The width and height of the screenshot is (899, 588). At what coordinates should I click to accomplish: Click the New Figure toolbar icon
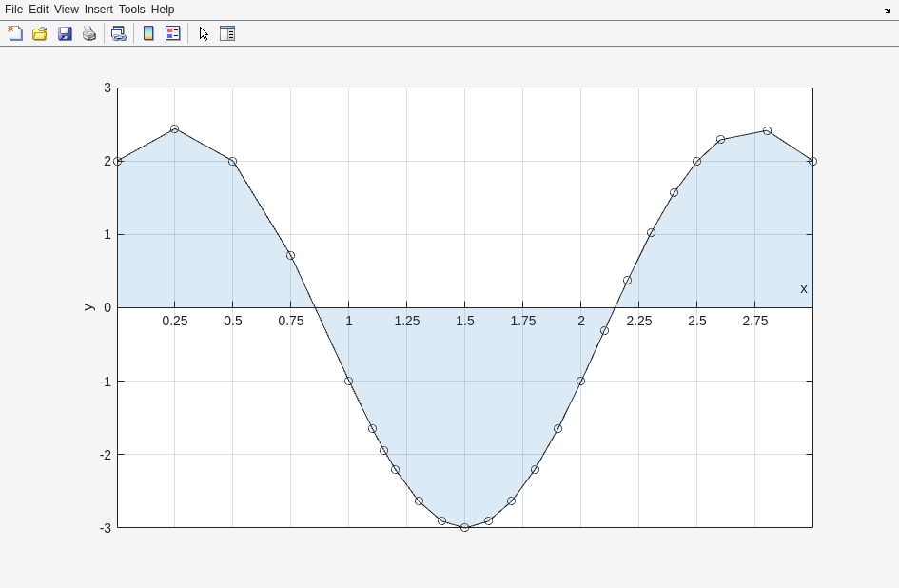[15, 33]
